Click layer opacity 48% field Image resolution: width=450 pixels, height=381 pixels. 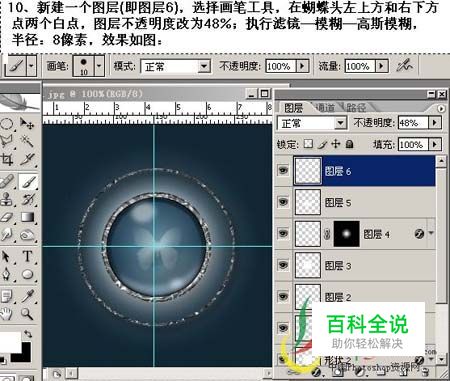[413, 123]
